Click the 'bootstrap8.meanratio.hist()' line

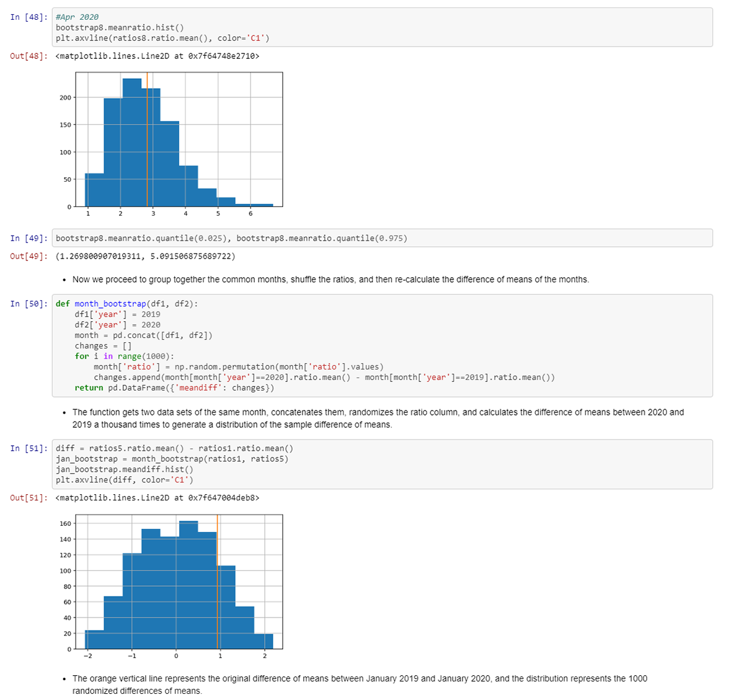120,28
